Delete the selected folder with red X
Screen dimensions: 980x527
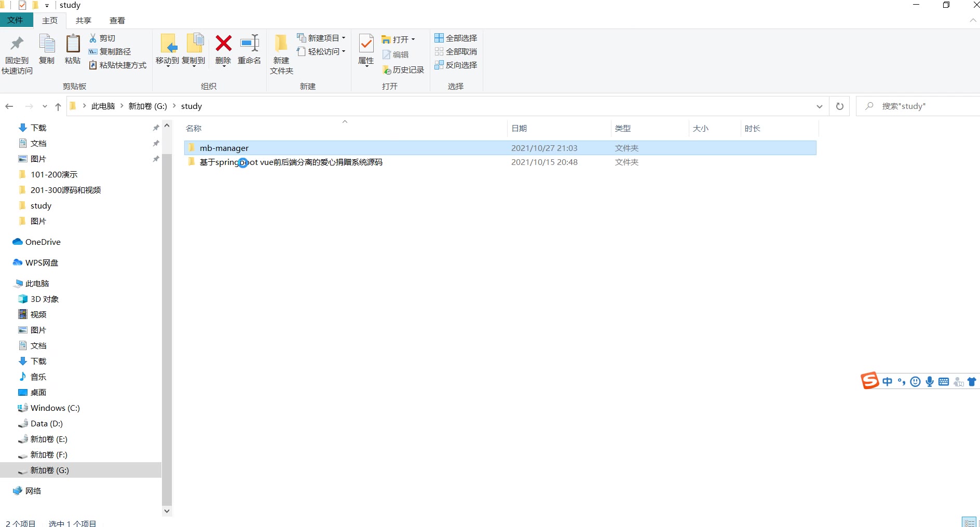[x=223, y=50]
